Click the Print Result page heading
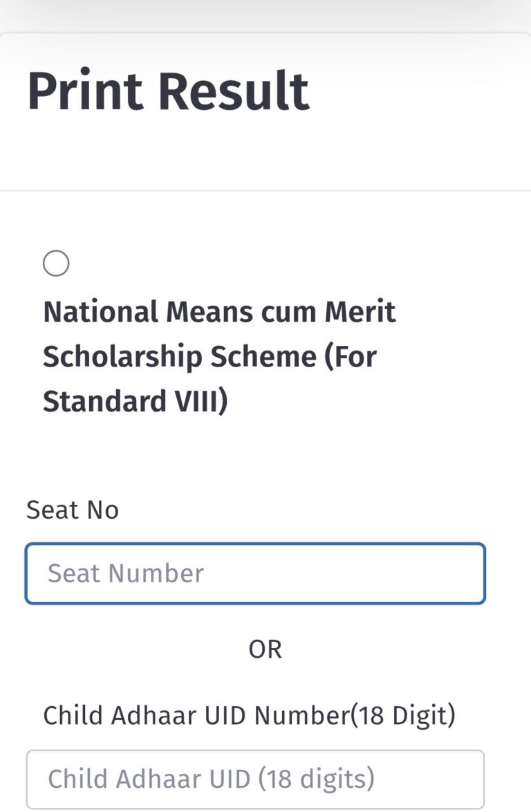 point(168,91)
